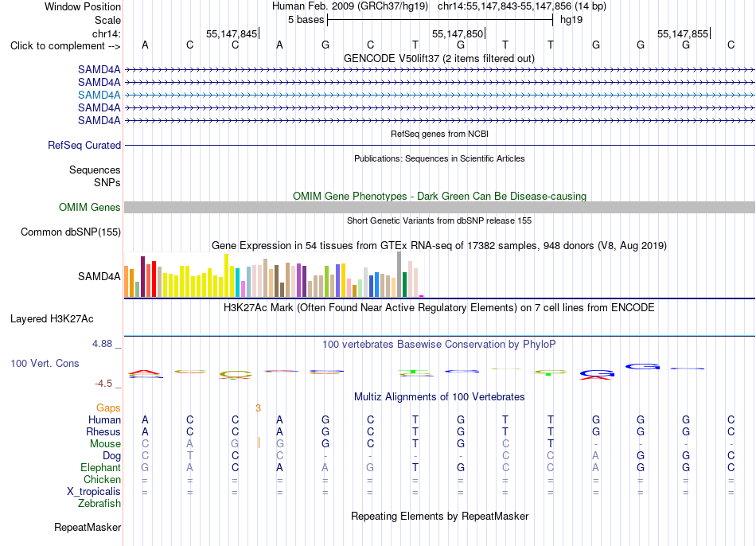Viewport: 756px width, 546px height.
Task: Click orange insertion mark in Mouse row
Action: [x=259, y=443]
